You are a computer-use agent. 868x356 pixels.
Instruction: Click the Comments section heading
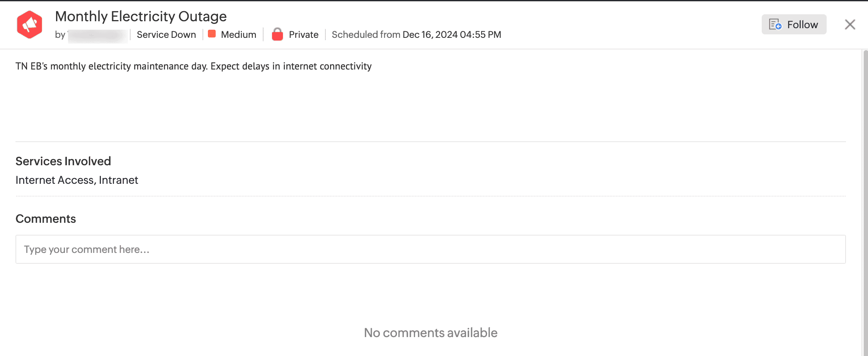[x=46, y=219]
